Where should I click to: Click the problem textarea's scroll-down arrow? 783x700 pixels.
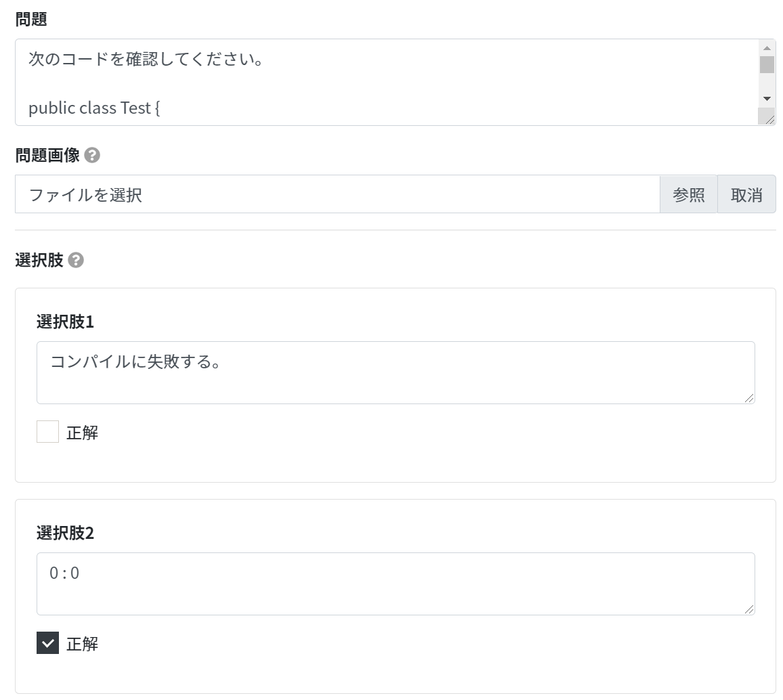click(x=767, y=99)
